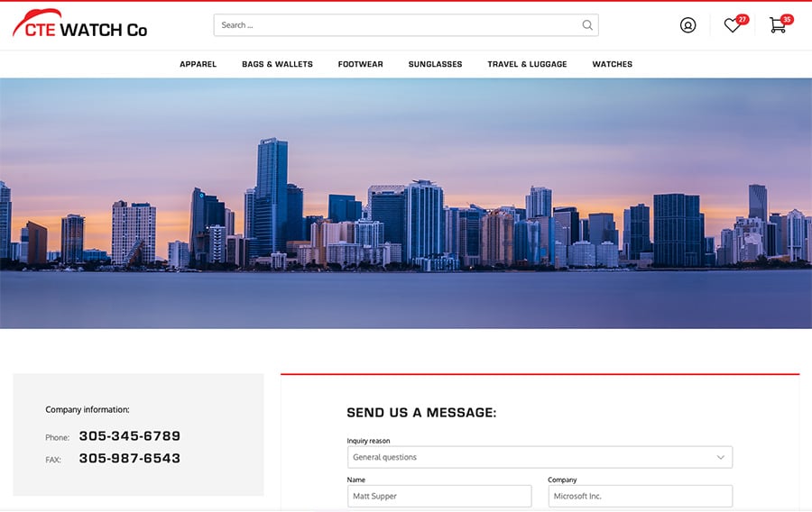Click the phone number 305-345-6789
The width and height of the screenshot is (812, 512).
coord(129,436)
